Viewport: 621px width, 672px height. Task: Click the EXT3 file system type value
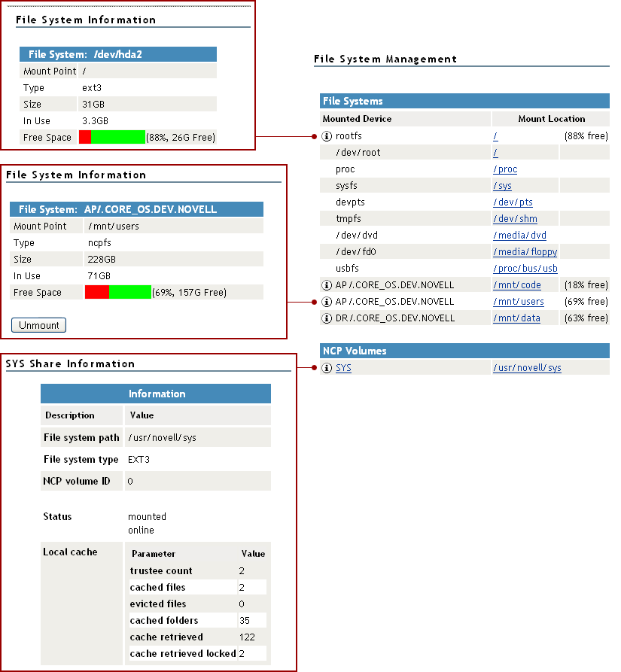(139, 460)
